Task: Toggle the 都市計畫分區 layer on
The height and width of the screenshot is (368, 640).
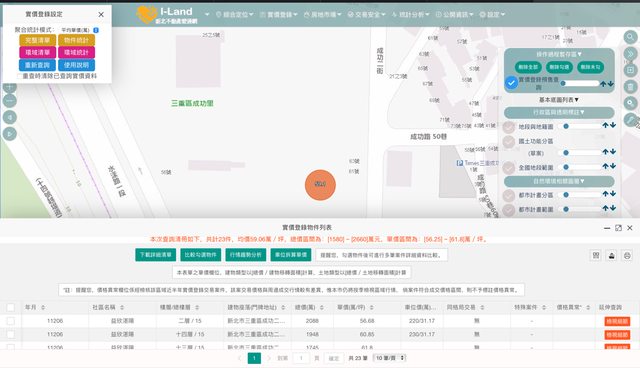Action: [509, 195]
